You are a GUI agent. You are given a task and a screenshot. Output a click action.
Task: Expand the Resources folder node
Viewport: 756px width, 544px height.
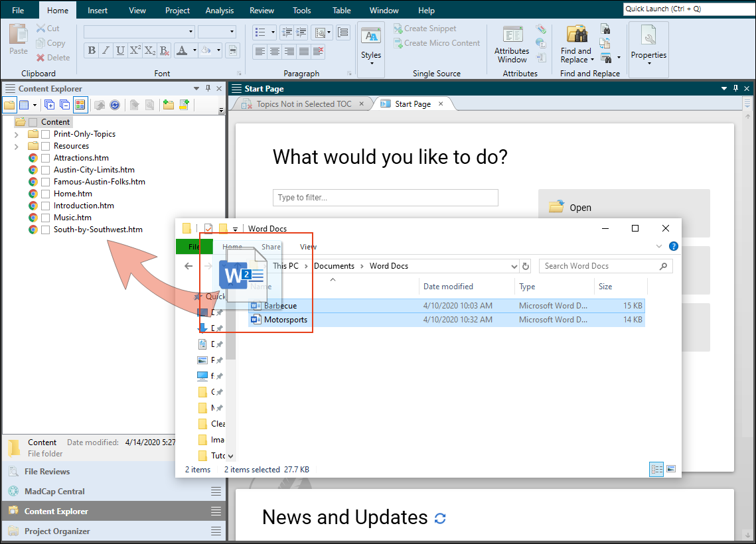[x=17, y=147]
